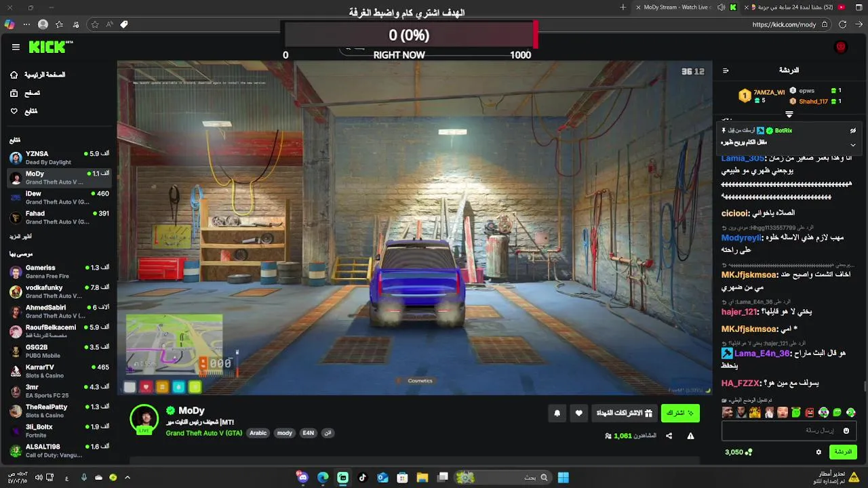Screen dimensions: 868x488
Task: Open File Explorer from the taskbar
Action: point(422,477)
